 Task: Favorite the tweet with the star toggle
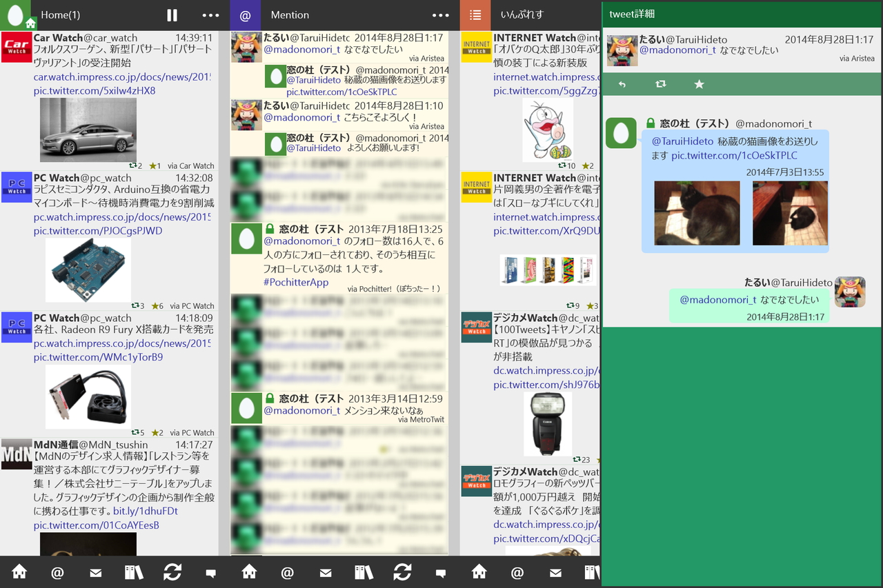click(x=699, y=83)
